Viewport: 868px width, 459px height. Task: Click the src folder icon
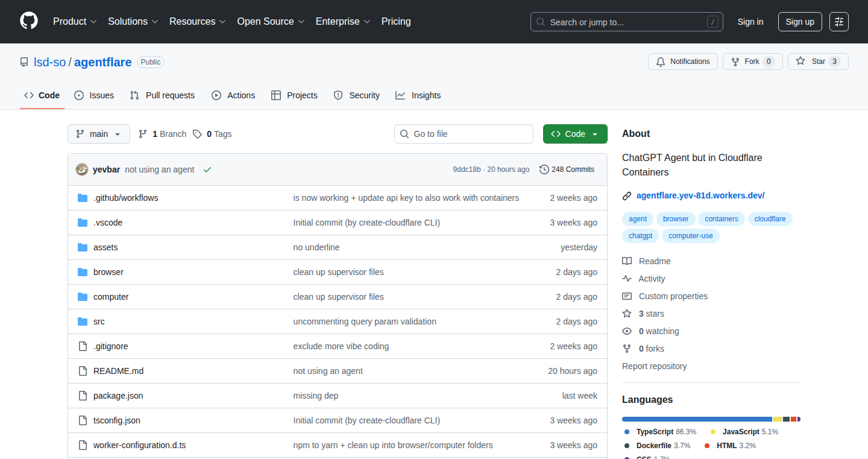[83, 321]
